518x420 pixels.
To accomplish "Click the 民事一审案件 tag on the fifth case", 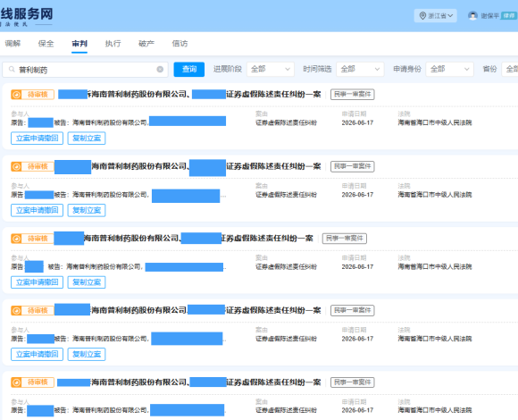I will coord(353,382).
